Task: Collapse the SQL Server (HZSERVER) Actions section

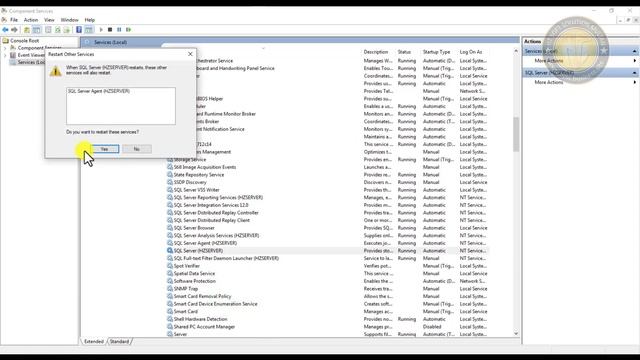Action: [634, 73]
